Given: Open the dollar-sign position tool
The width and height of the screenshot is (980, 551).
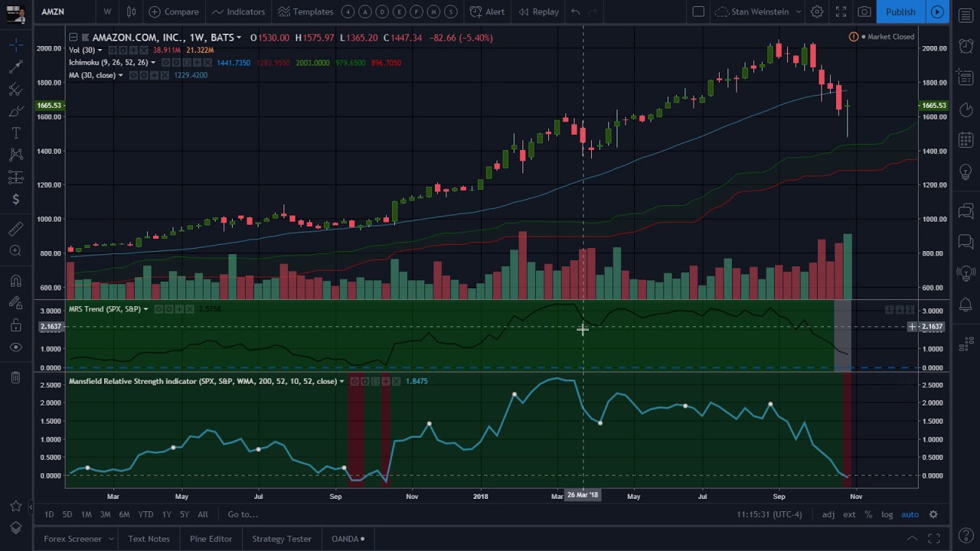Looking at the screenshot, I should click(15, 200).
